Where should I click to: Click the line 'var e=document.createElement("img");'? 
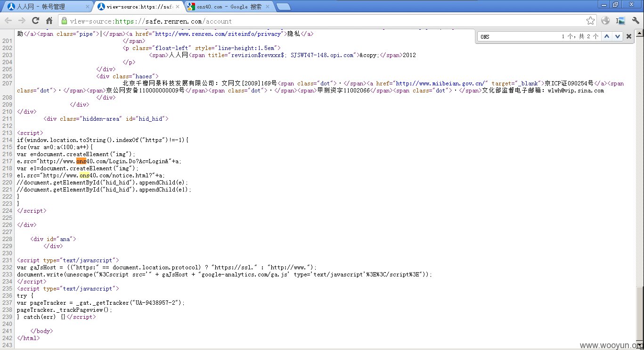(x=76, y=154)
